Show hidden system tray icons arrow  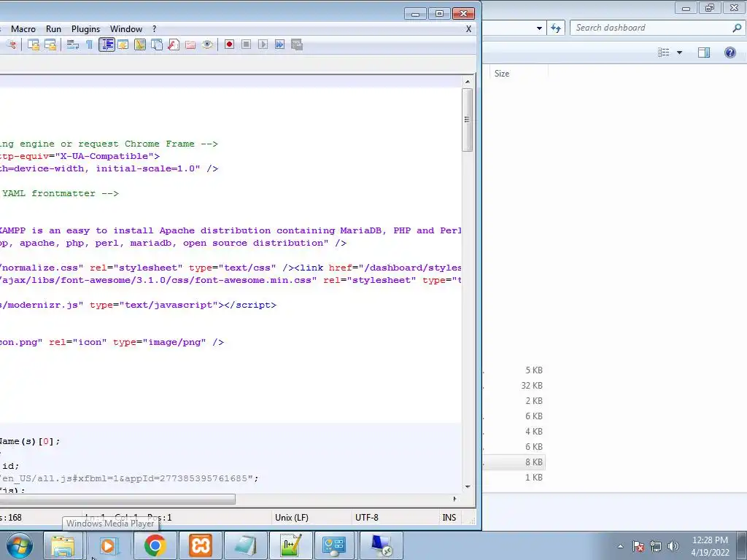point(620,546)
